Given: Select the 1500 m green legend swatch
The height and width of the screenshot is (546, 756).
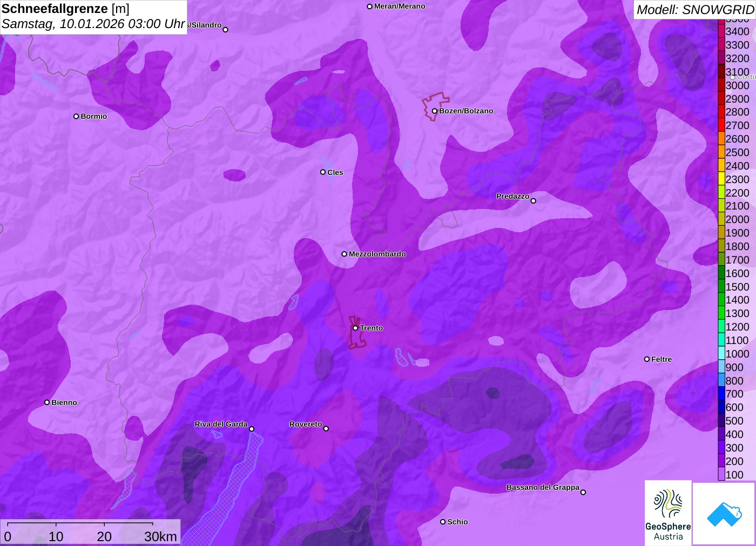Looking at the screenshot, I should tap(721, 287).
